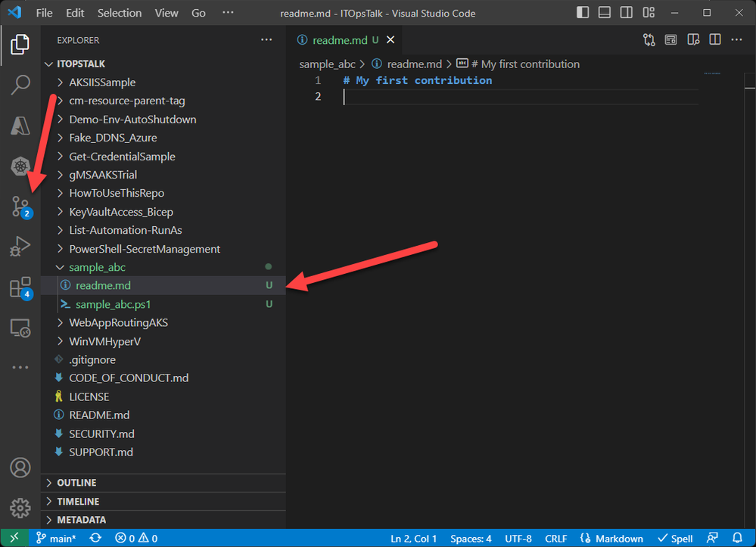Viewport: 756px width, 547px height.
Task: Click the main* branch indicator
Action: click(57, 538)
